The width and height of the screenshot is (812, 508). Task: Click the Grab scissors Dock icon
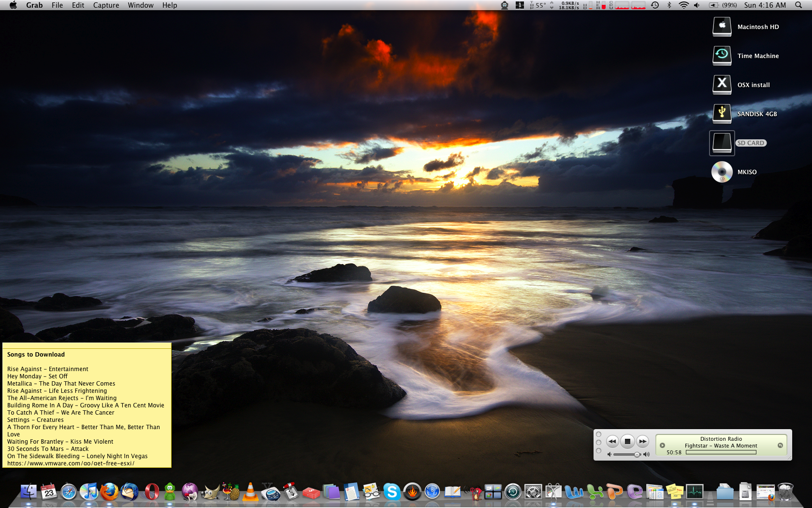pyautogui.click(x=553, y=492)
